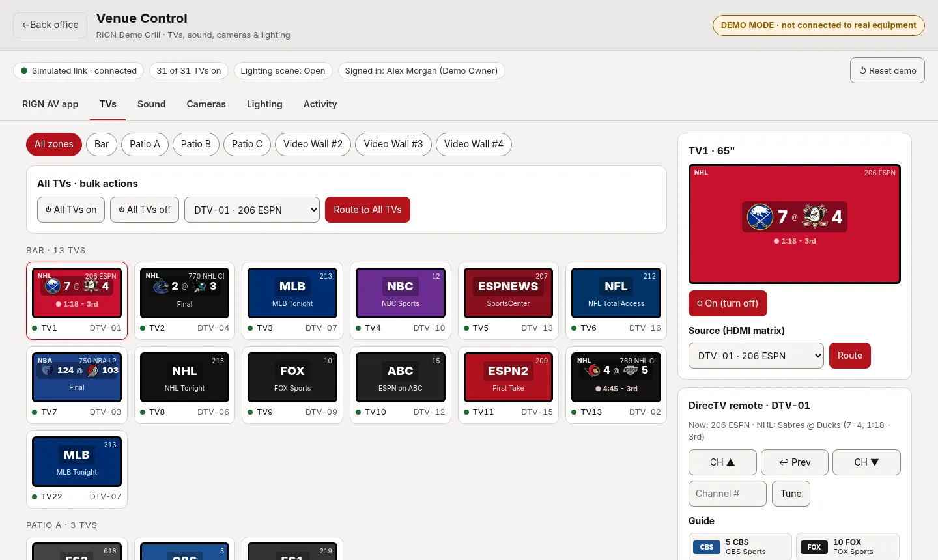Screen dimensions: 938x560
Task: Select the TV11 ESPN2 First Take tile
Action: click(x=508, y=385)
